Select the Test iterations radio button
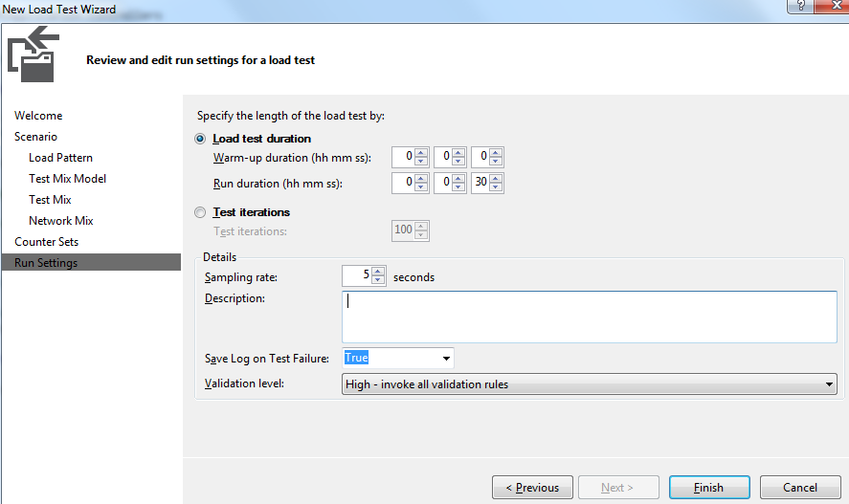The height and width of the screenshot is (504, 849). [x=200, y=212]
